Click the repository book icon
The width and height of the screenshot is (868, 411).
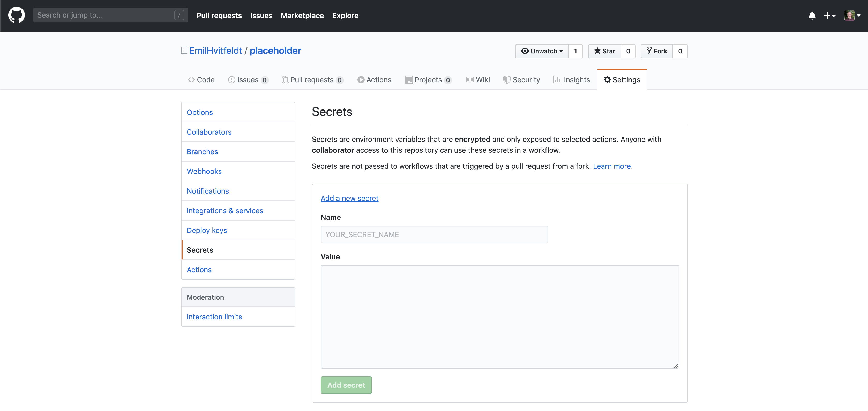tap(184, 50)
